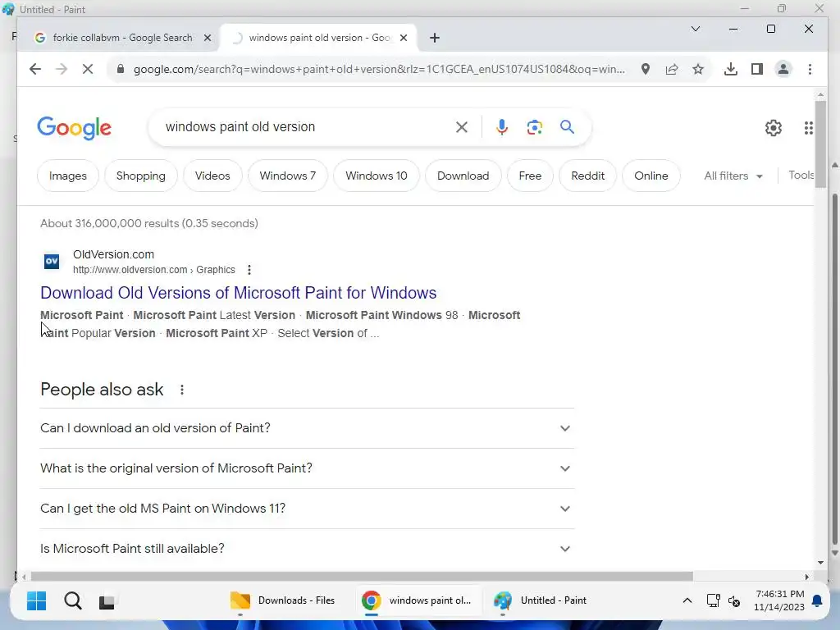The height and width of the screenshot is (630, 840).
Task: Click the tray volume muted icon
Action: click(734, 601)
